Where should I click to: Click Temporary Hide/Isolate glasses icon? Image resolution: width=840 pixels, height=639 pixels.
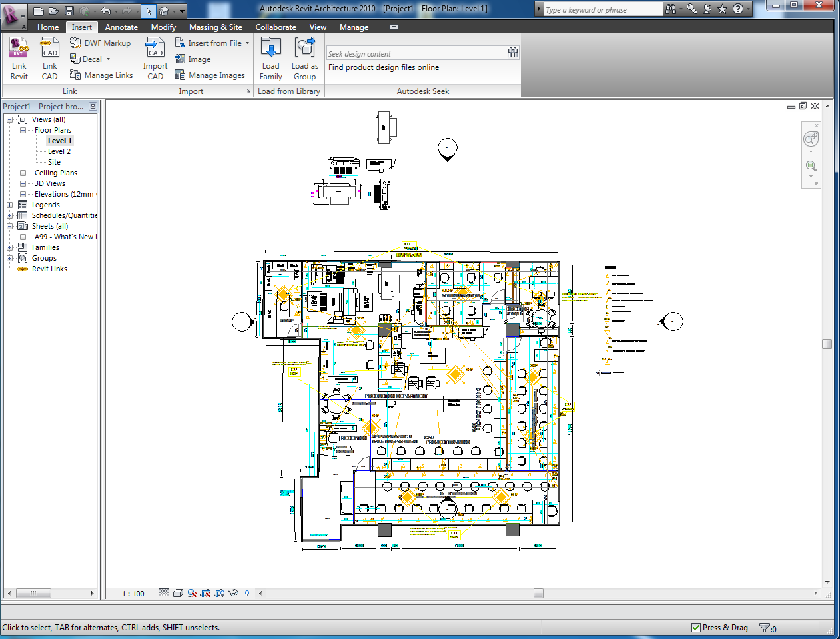233,593
